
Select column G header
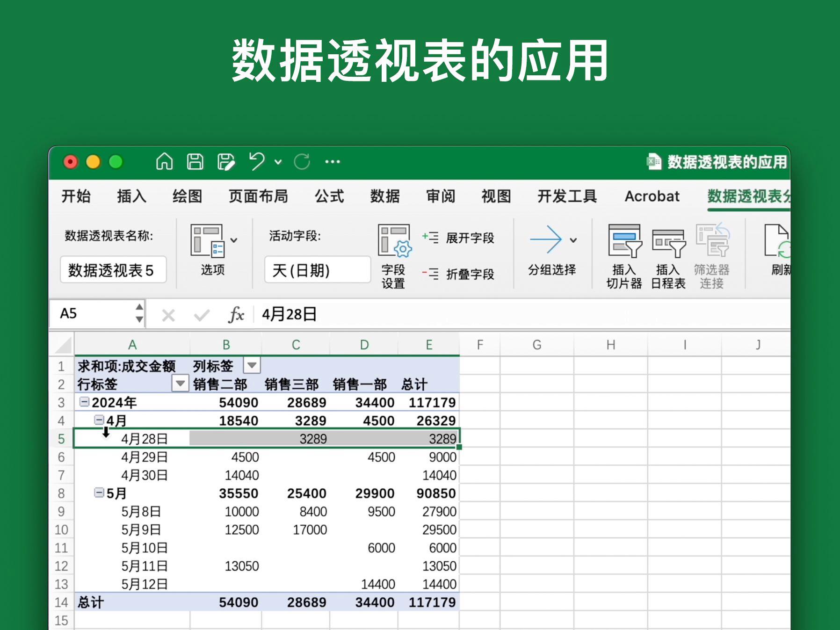[537, 345]
